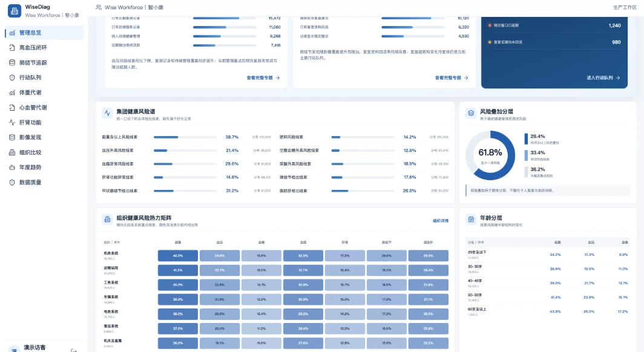Viewport: 644px width, 352px height.
Task: Go to 心血管代谢 in the sidebar
Action: click(44, 108)
